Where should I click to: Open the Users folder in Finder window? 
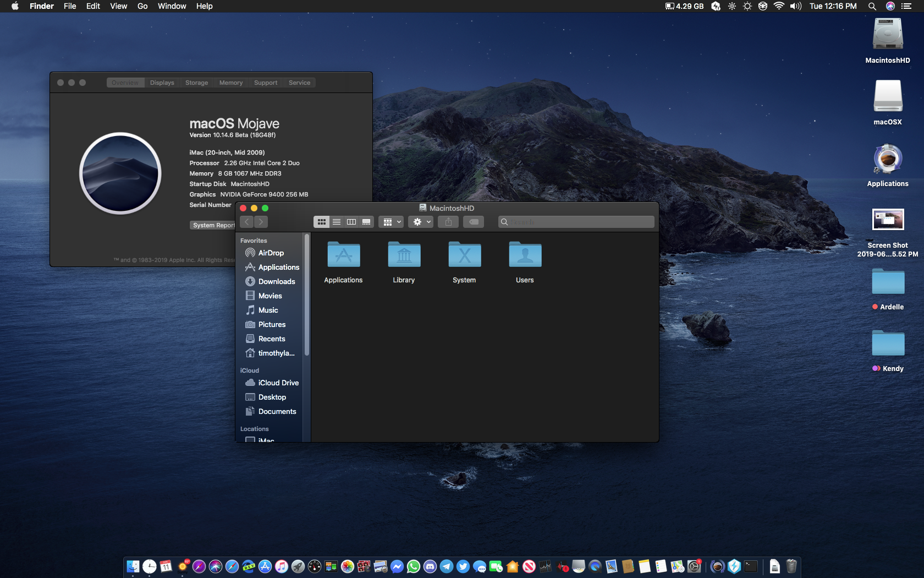pos(525,255)
